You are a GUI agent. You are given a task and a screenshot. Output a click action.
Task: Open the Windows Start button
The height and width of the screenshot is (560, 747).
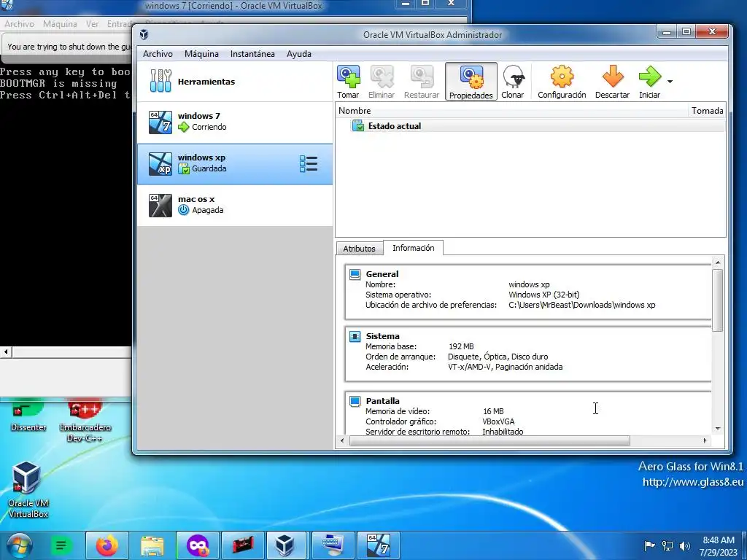coord(19,545)
